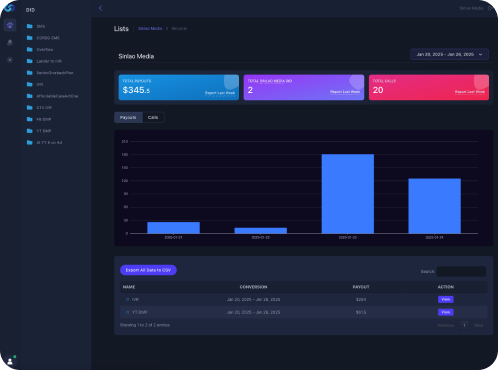Click the app logo icon

click(x=9, y=8)
